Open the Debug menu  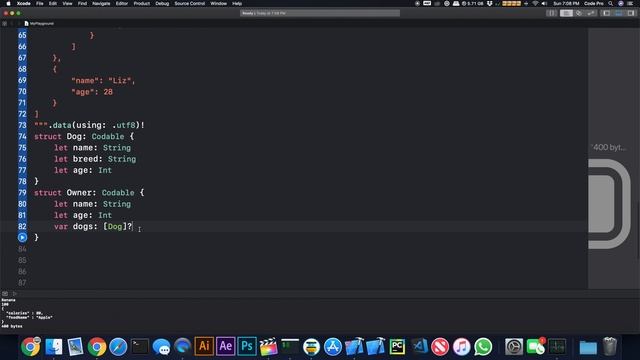162,3
